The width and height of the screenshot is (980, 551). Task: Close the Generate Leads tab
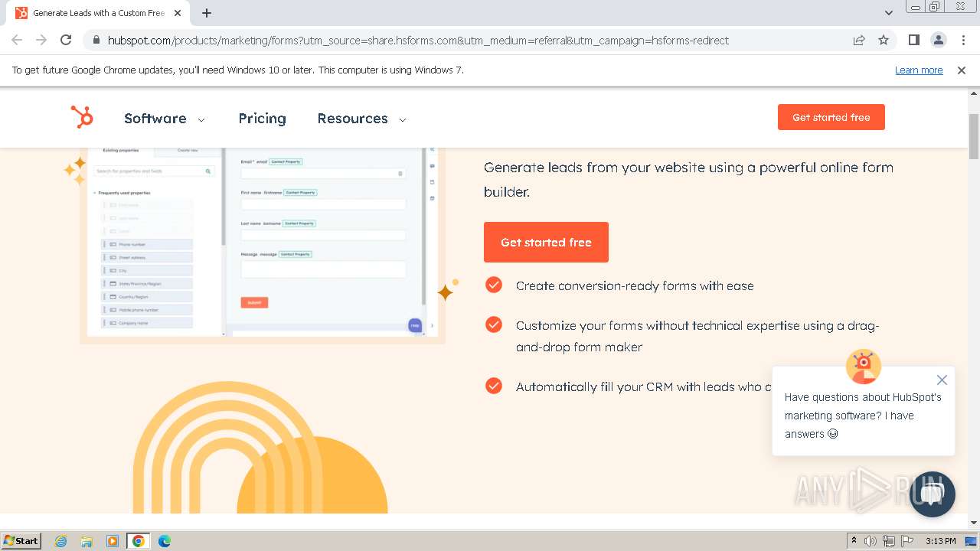click(x=178, y=13)
